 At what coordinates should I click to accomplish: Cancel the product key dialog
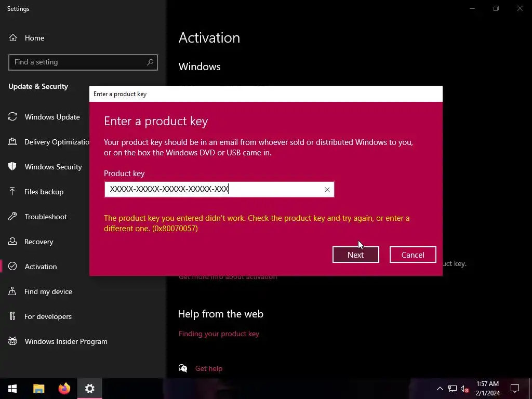click(413, 255)
